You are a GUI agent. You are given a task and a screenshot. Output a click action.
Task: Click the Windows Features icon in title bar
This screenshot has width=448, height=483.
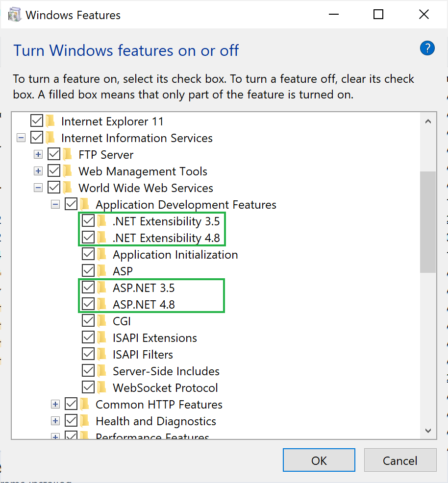coord(14,14)
